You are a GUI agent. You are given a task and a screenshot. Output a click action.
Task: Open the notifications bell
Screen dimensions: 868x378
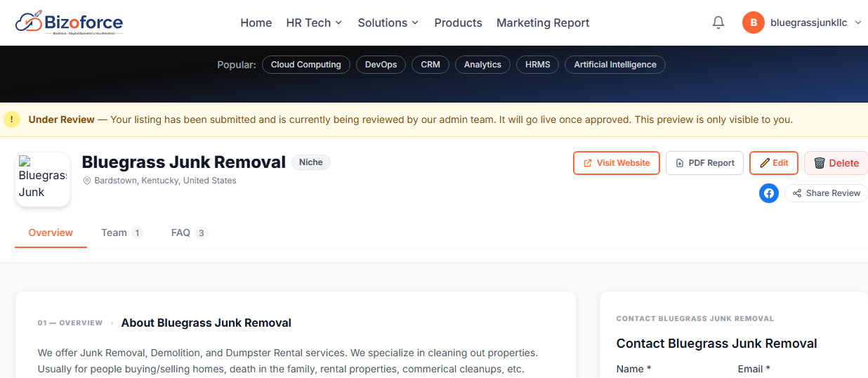pyautogui.click(x=718, y=22)
